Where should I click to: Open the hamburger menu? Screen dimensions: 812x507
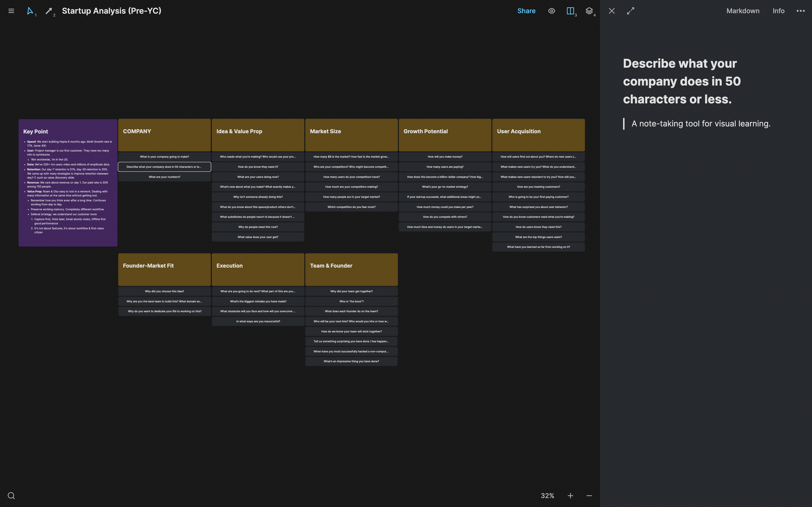[x=11, y=11]
